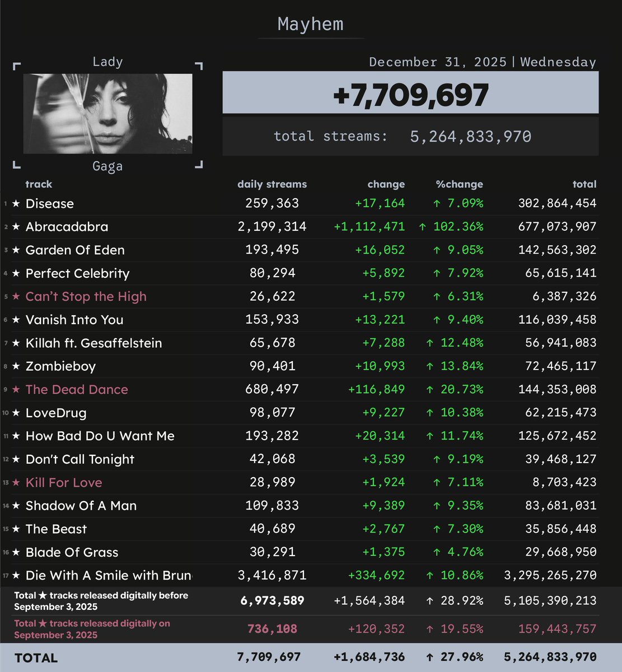622x672 pixels.
Task: Select Killah ft. Gesaffelstein track name
Action: [94, 343]
